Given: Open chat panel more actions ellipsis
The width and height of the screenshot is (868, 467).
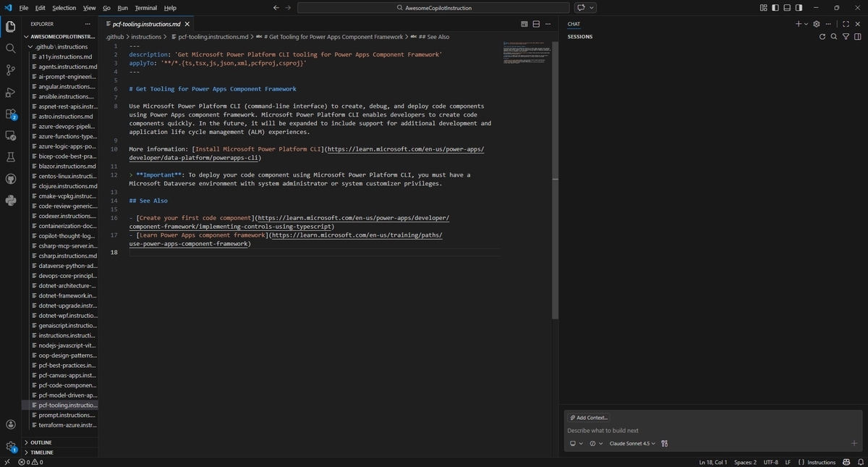Looking at the screenshot, I should pyautogui.click(x=830, y=24).
